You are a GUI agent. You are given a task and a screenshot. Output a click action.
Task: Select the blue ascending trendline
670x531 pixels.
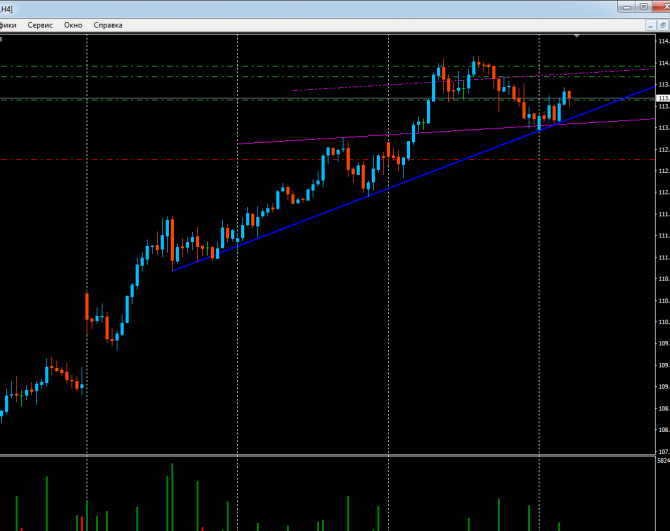tap(414, 179)
